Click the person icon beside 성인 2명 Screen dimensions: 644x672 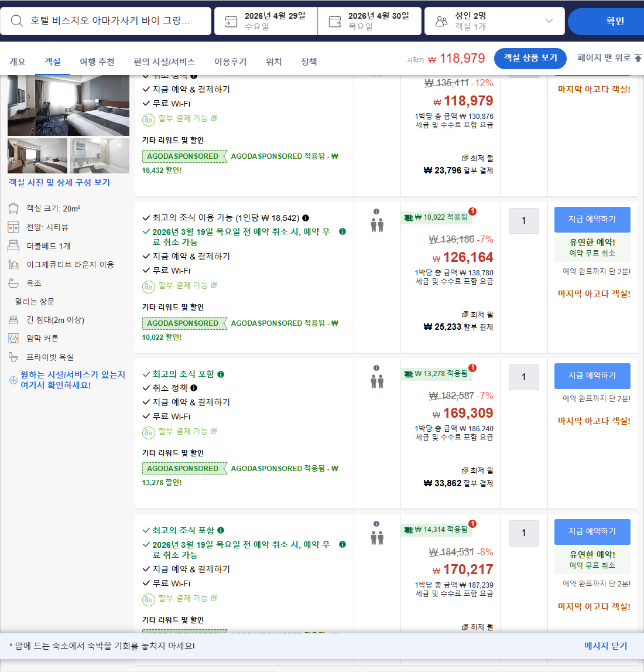coord(441,21)
